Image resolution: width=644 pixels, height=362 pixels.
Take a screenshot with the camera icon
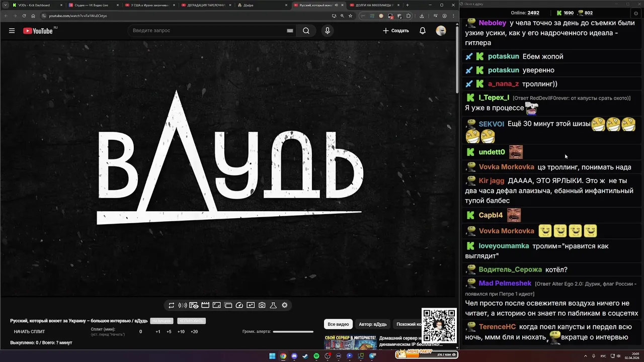(262, 305)
